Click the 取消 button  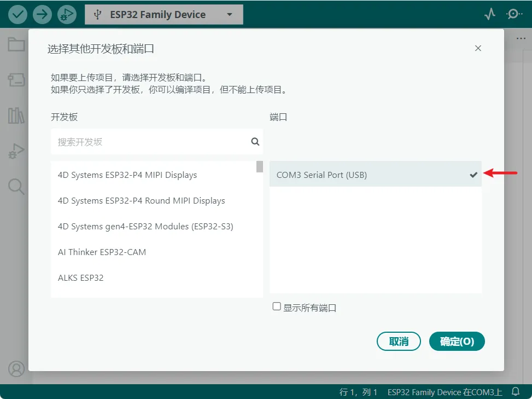tap(399, 342)
